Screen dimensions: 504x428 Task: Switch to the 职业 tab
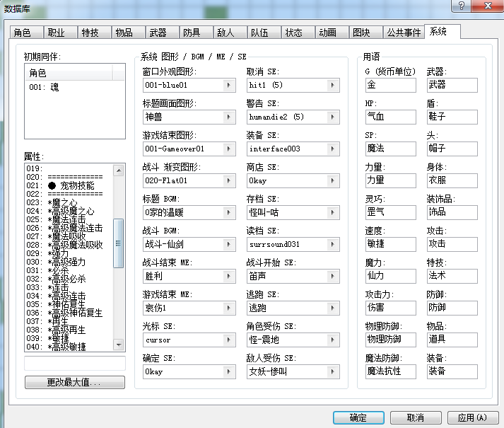pos(61,33)
